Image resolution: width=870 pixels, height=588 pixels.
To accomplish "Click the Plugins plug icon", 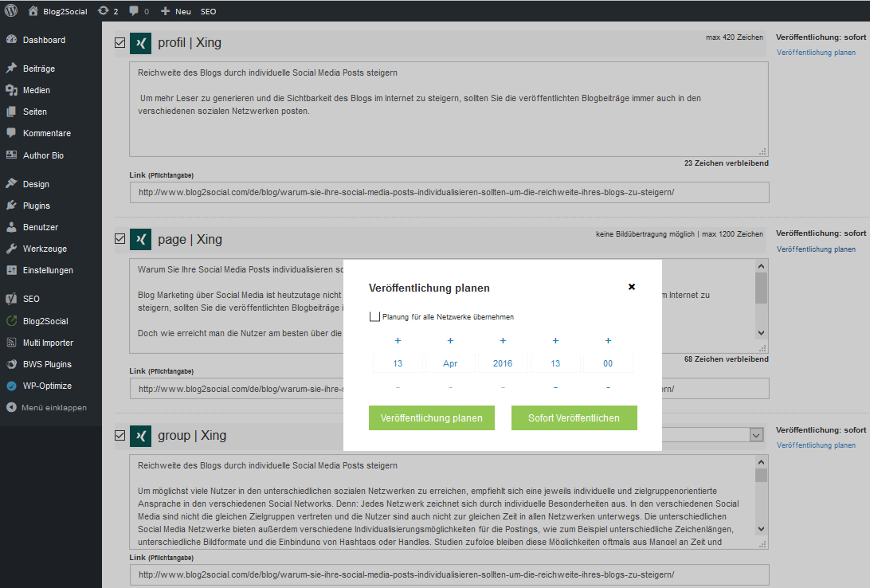I will tap(11, 206).
